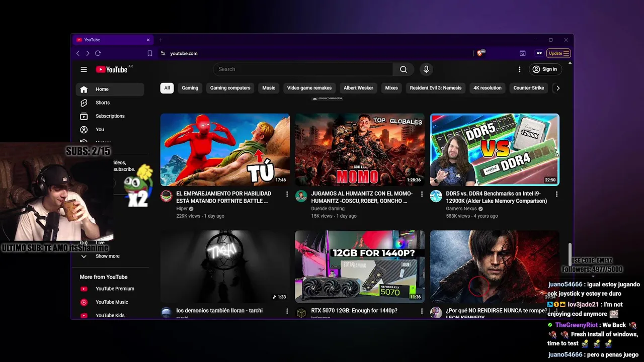Open options menu for EL EMPAREJAMIENTO video

pyautogui.click(x=287, y=194)
